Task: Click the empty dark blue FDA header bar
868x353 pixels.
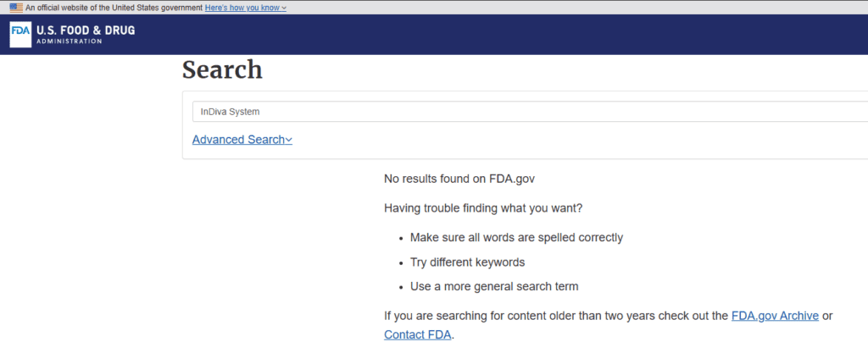Action: 498,35
